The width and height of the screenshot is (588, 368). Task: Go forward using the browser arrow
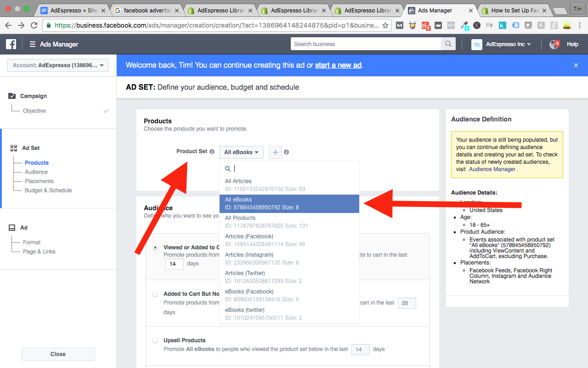coord(21,26)
